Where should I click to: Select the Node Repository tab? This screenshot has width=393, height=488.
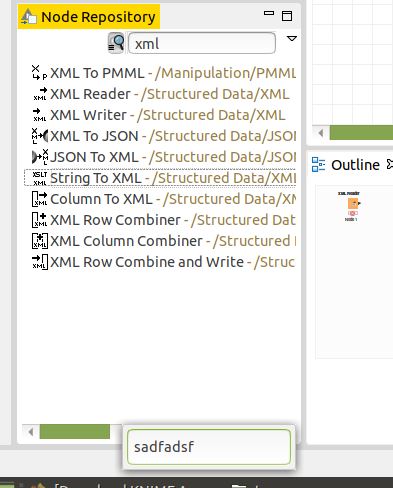pos(89,17)
